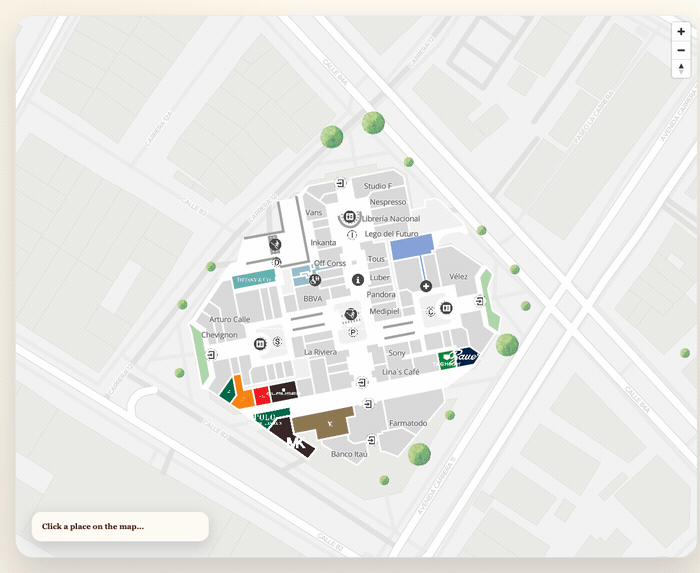Image resolution: width=700 pixels, height=573 pixels.
Task: Click the accessible restroom icon near Off Corss
Action: pos(315,280)
